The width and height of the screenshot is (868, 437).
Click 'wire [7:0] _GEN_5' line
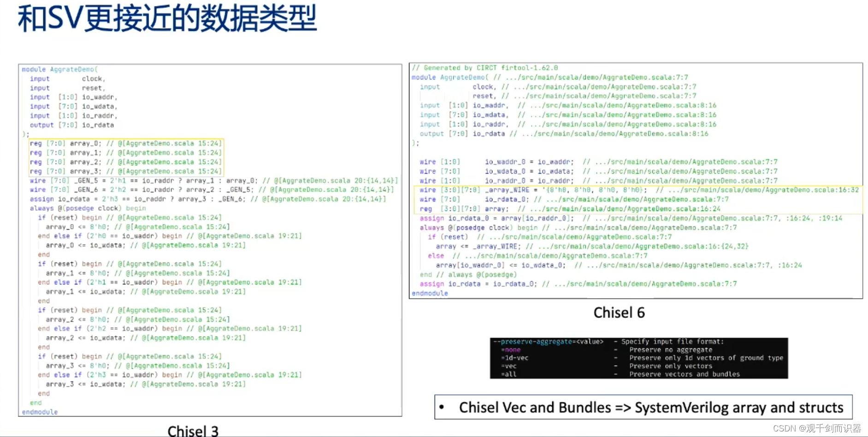pos(214,180)
